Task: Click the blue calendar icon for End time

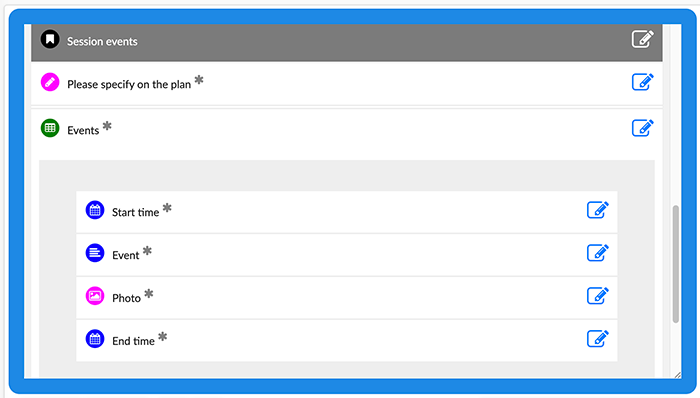Action: click(x=95, y=339)
